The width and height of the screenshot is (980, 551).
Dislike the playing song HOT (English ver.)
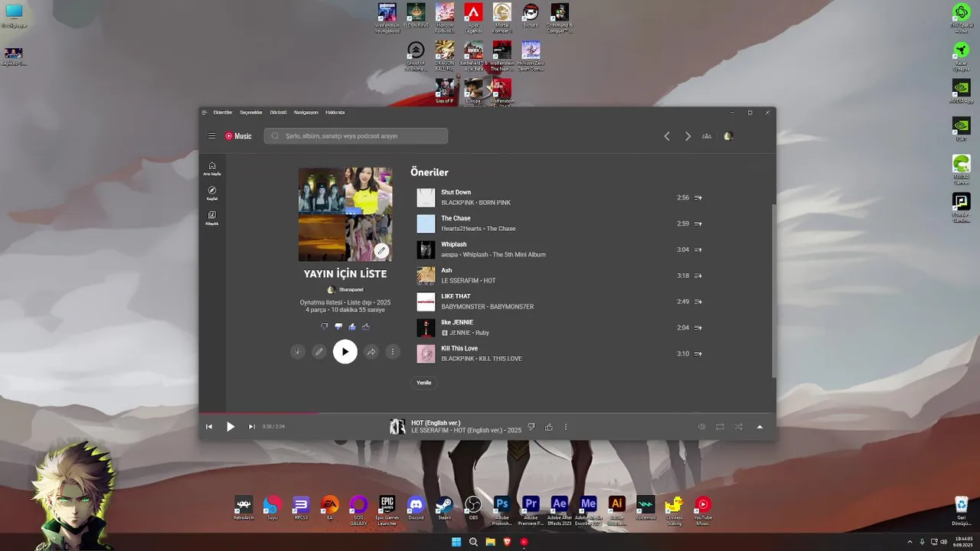531,427
